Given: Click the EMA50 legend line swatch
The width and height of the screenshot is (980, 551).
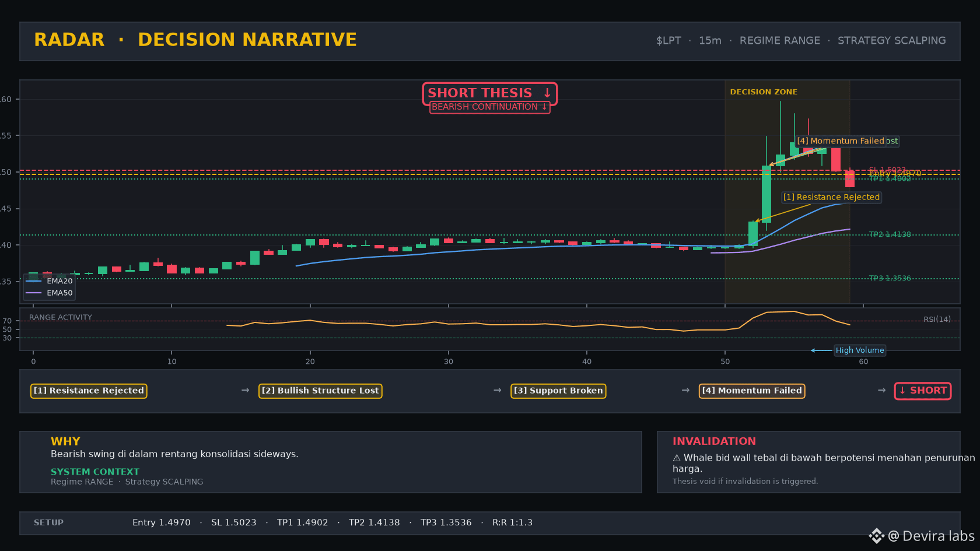Looking at the screenshot, I should (x=34, y=293).
